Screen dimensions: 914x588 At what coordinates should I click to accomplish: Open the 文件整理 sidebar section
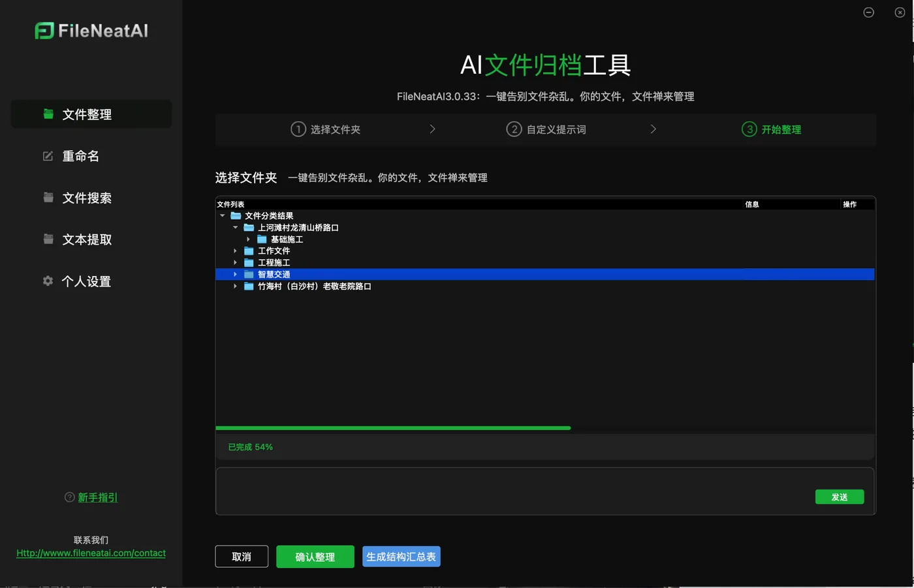tap(91, 114)
